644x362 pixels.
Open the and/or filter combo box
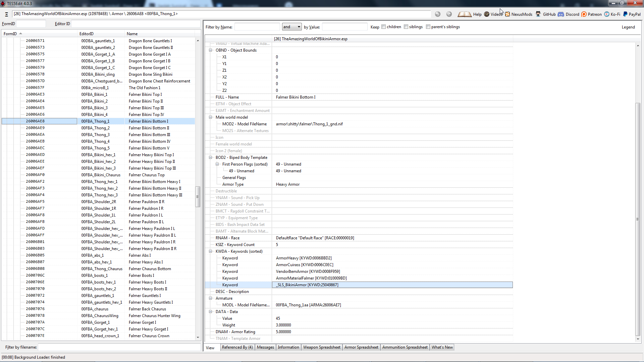pyautogui.click(x=292, y=27)
